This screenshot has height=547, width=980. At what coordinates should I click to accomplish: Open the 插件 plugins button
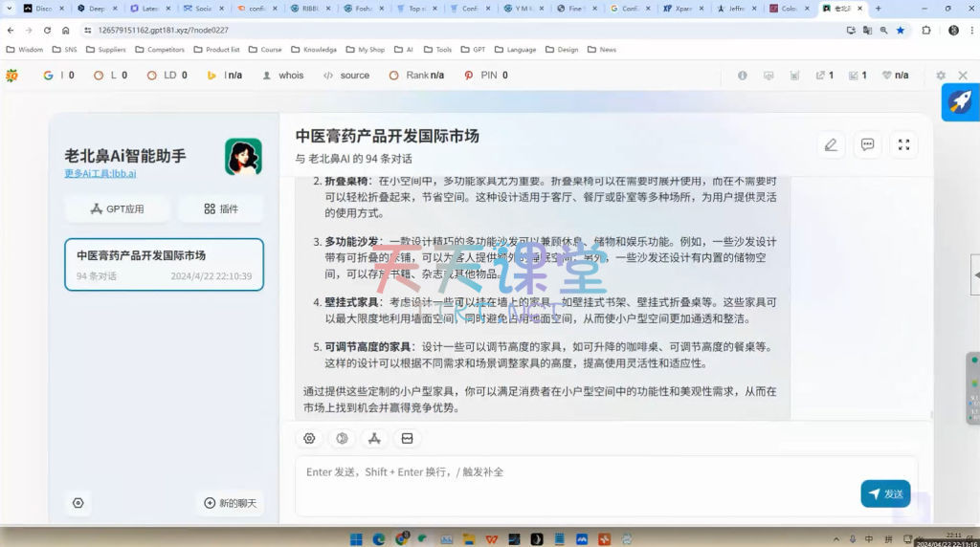coord(221,208)
